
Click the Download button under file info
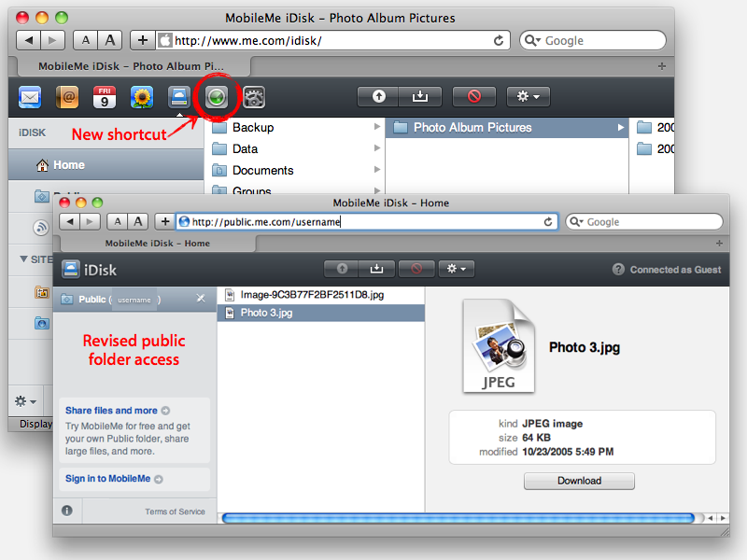[x=579, y=481]
